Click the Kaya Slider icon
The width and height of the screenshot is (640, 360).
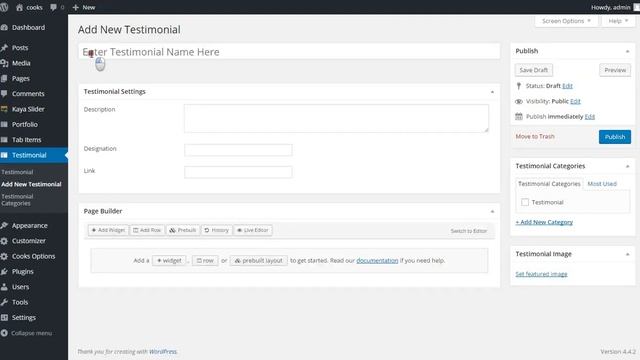pyautogui.click(x=4, y=109)
